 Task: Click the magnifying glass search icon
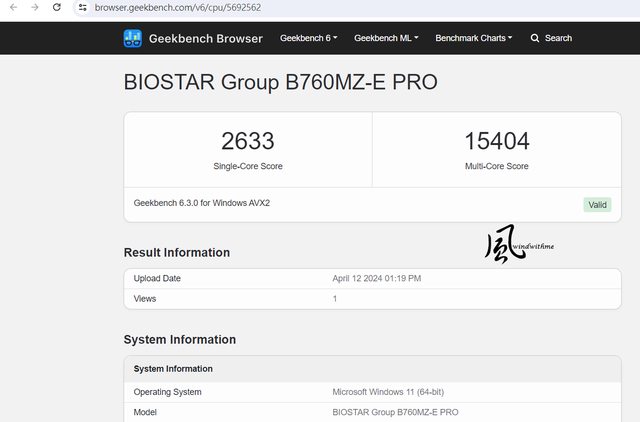click(535, 38)
